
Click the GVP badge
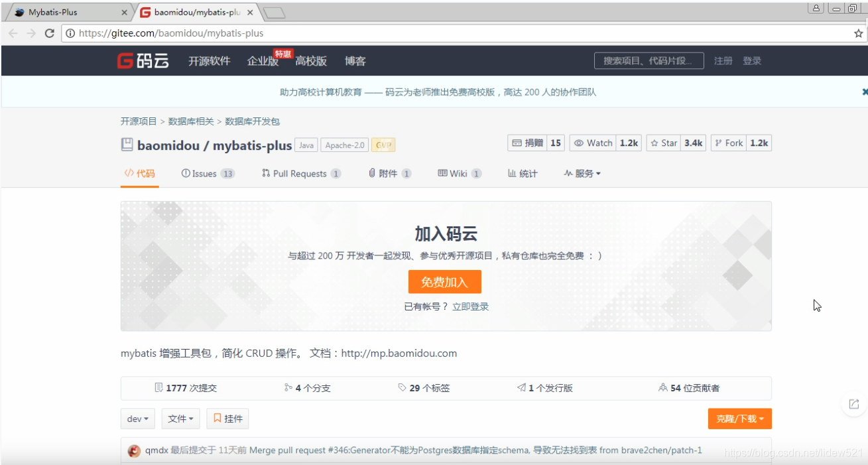[x=383, y=145]
